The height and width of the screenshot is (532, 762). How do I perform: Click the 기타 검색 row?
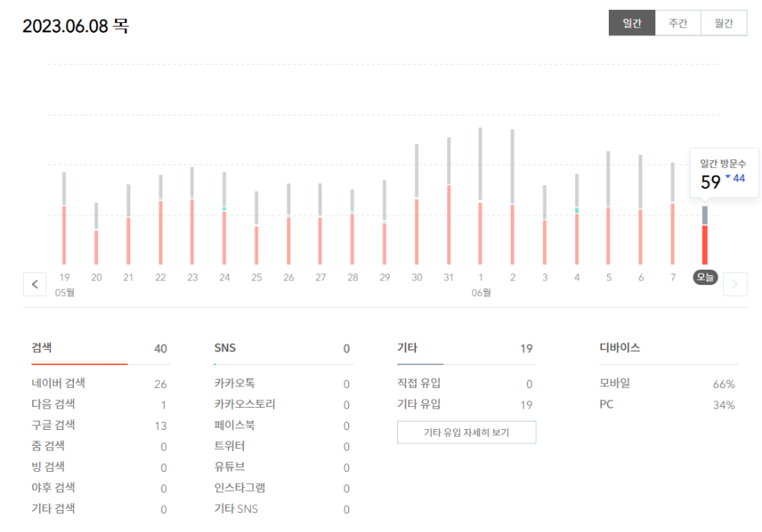click(101, 508)
